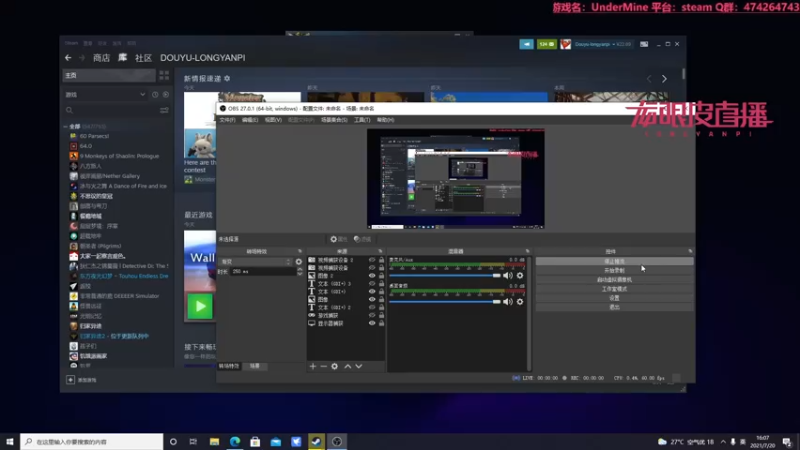Open OBS 场景集合(S) menu

[334, 120]
